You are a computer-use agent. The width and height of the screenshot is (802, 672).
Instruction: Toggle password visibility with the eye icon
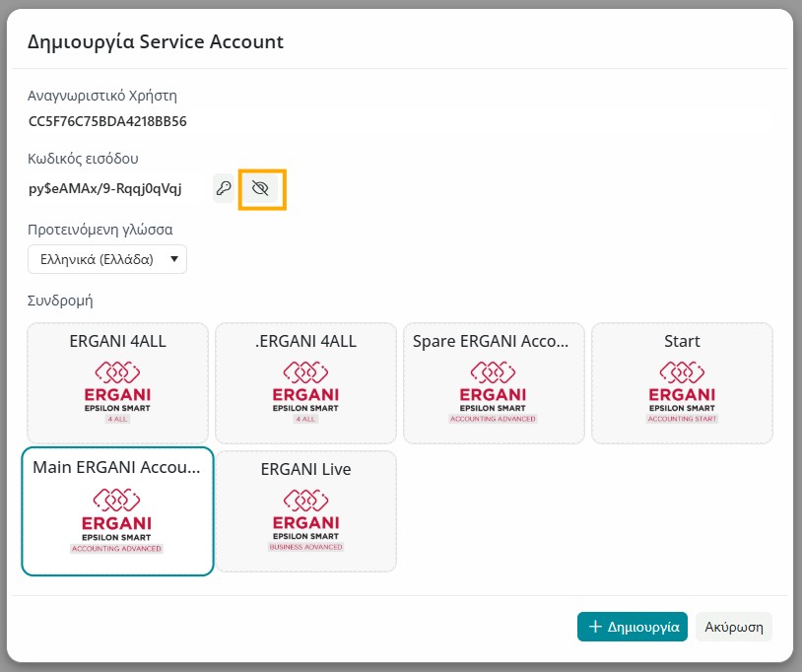260,188
